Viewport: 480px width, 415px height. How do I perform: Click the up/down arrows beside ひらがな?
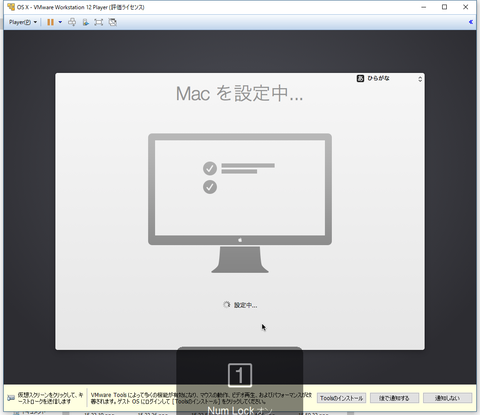pos(420,79)
